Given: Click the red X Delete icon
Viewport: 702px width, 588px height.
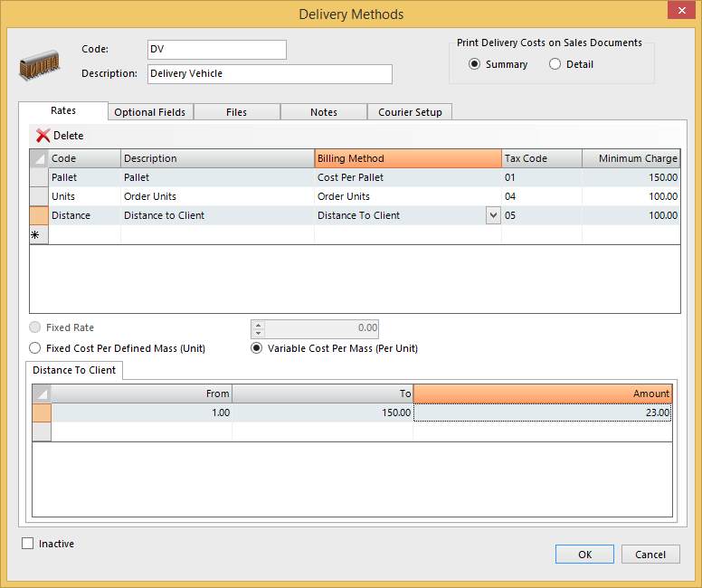Looking at the screenshot, I should 43,136.
